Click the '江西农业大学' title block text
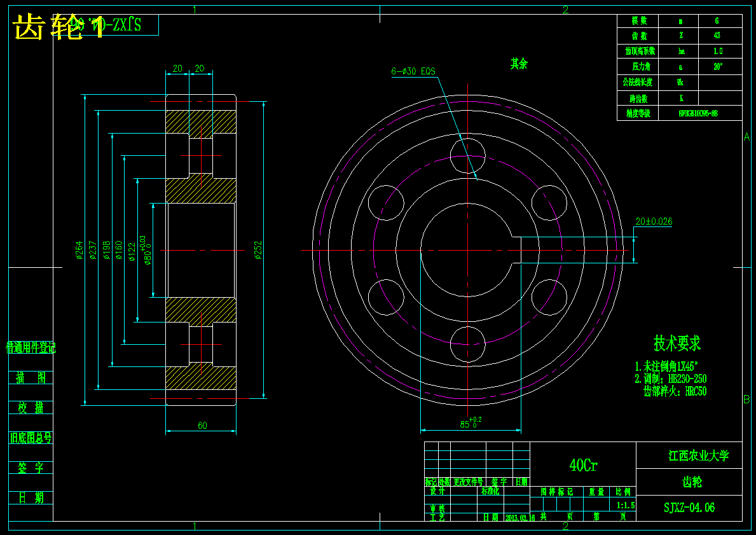 (x=699, y=456)
